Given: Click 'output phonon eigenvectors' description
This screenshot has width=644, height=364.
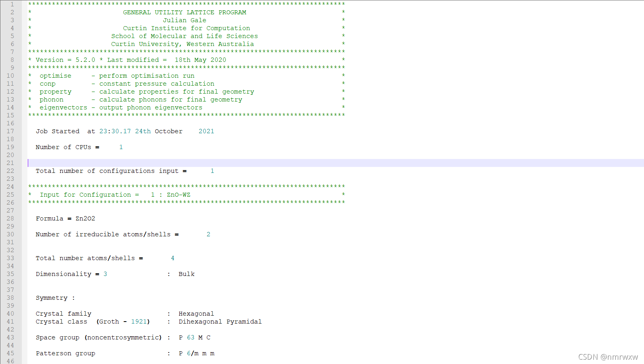Looking at the screenshot, I should [x=151, y=107].
